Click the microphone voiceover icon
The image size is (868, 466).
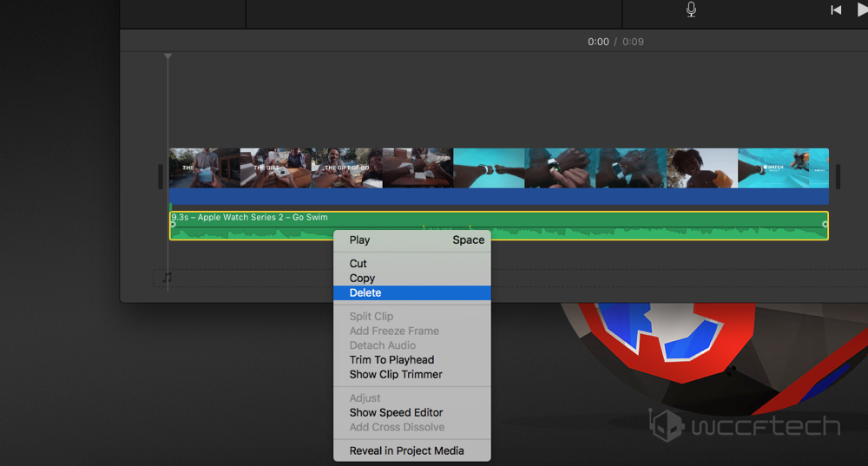[x=691, y=10]
